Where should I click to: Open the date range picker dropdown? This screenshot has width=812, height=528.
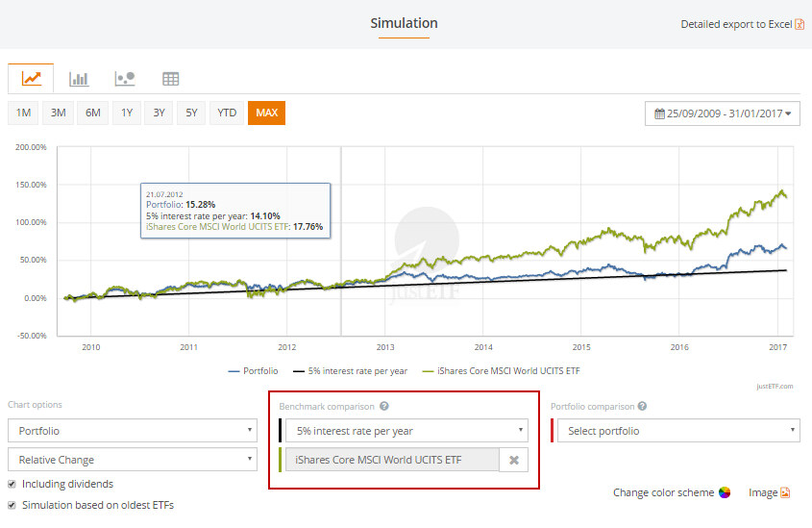(x=723, y=113)
